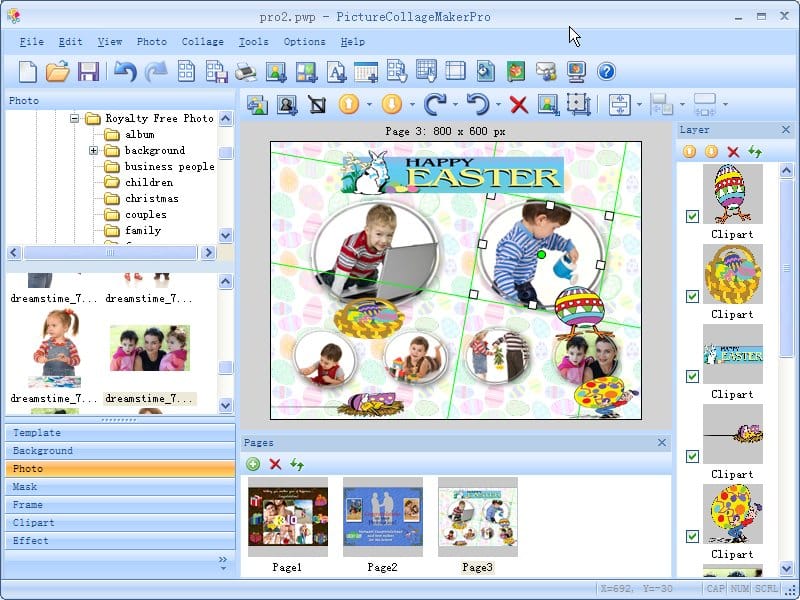Open the Options menu
Screen dimensions: 800x600
tap(305, 42)
